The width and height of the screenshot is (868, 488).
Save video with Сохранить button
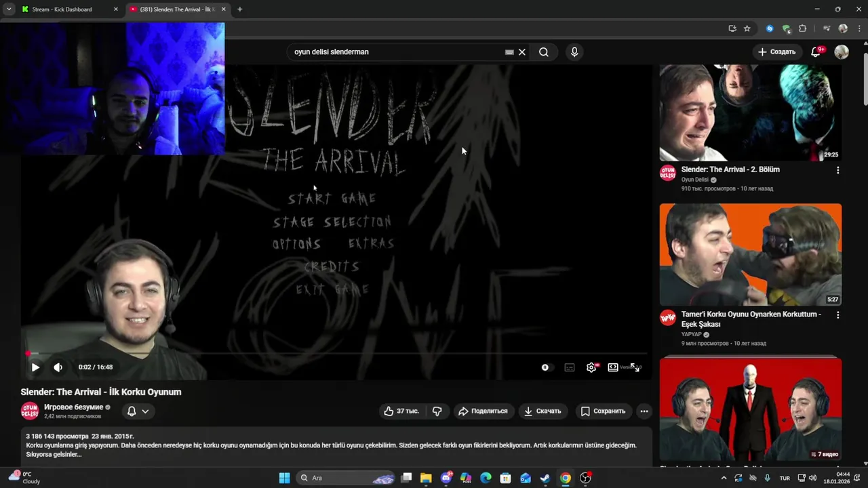tap(603, 411)
